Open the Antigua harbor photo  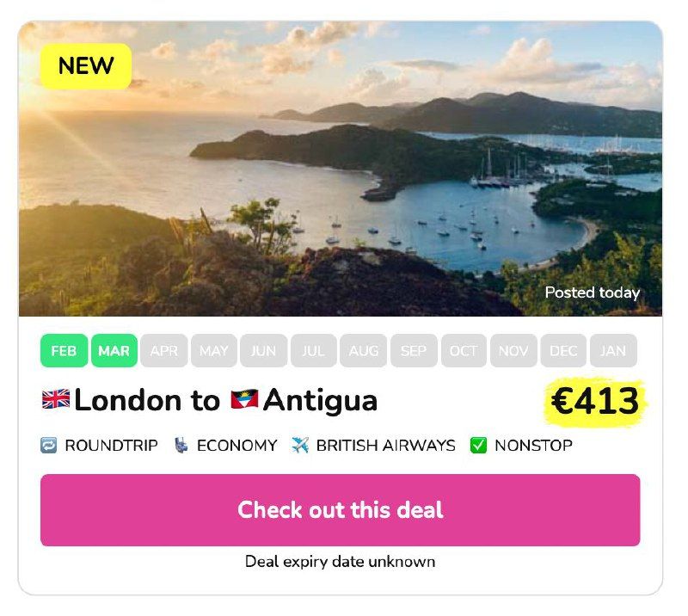click(x=340, y=169)
